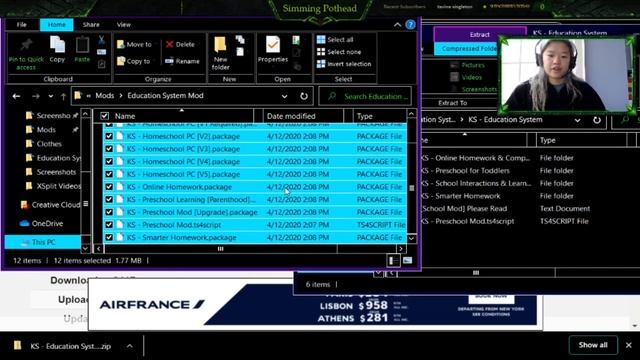Expand address dropdown in KS - Education System window

tap(577, 120)
